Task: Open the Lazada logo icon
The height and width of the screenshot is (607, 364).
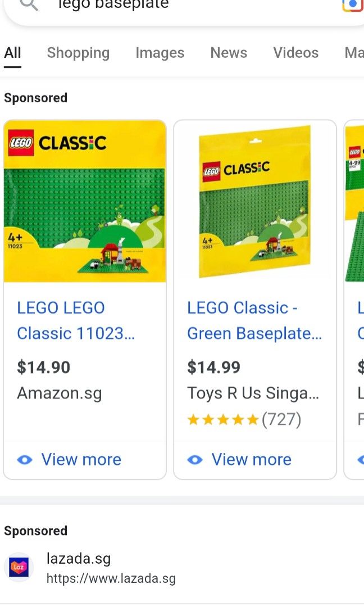Action: [x=19, y=567]
